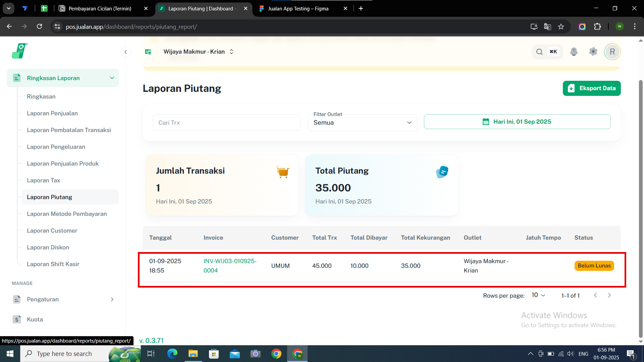The height and width of the screenshot is (362, 644).
Task: Open settings via the gear icon
Action: [x=593, y=52]
